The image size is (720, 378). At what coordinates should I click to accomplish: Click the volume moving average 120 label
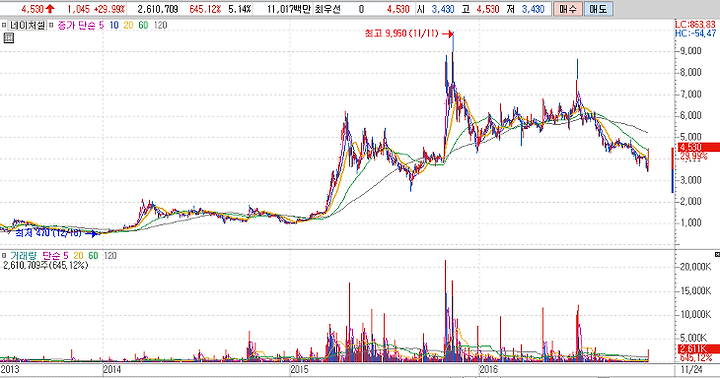tap(110, 256)
